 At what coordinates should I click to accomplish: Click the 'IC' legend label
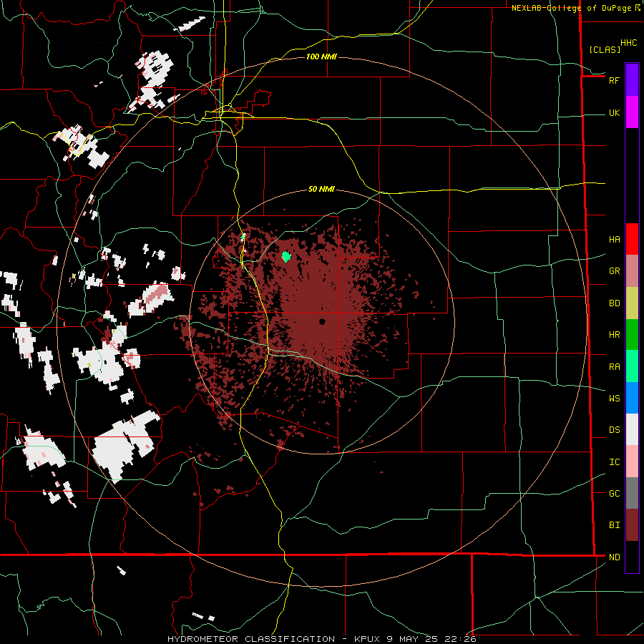[615, 462]
